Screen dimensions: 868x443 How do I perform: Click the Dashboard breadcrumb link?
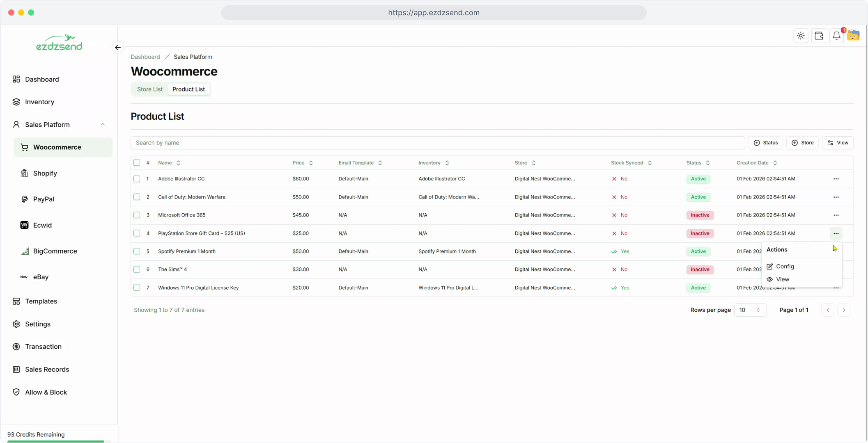point(145,57)
